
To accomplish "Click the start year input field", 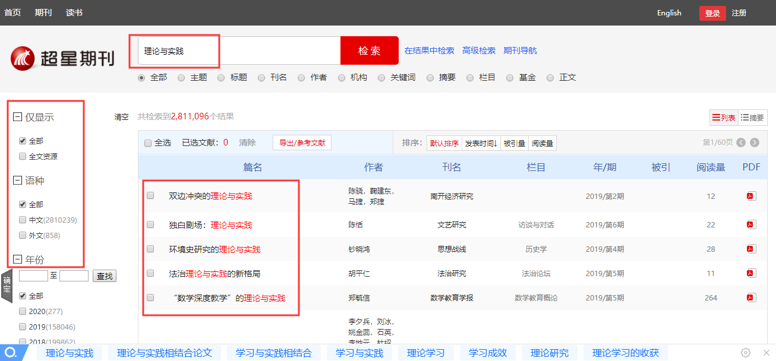I will click(33, 276).
